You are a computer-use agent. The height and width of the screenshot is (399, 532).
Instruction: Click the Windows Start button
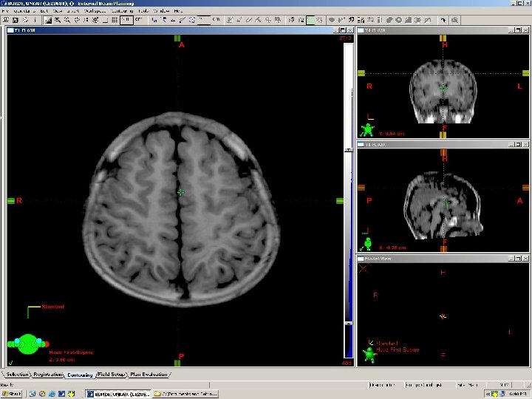pos(12,394)
